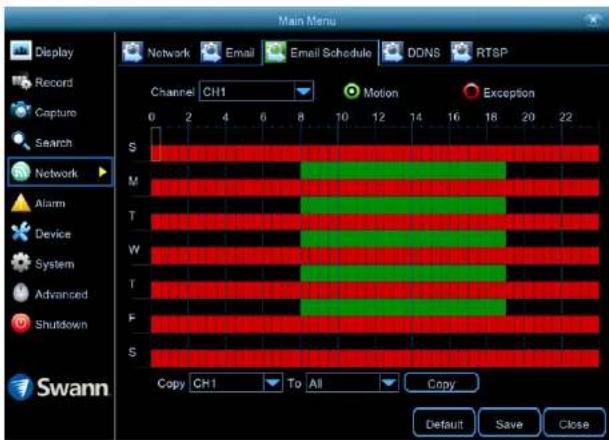Open the Device menu
609x440 pixels.
[53, 234]
